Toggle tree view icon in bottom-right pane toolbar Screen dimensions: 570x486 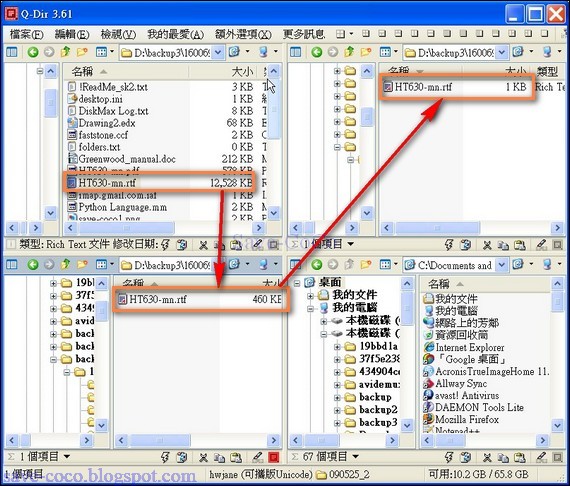(x=296, y=264)
